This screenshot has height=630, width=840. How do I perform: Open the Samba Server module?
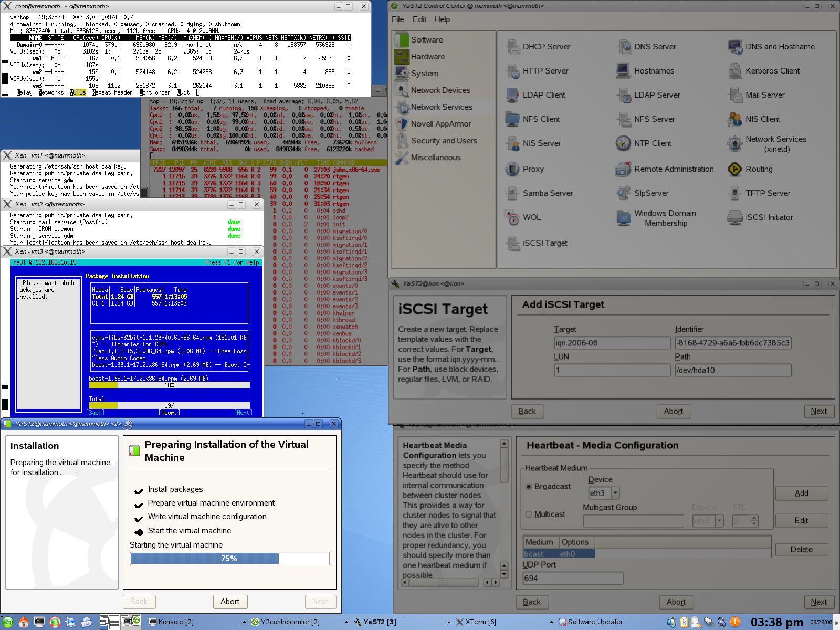[513, 193]
